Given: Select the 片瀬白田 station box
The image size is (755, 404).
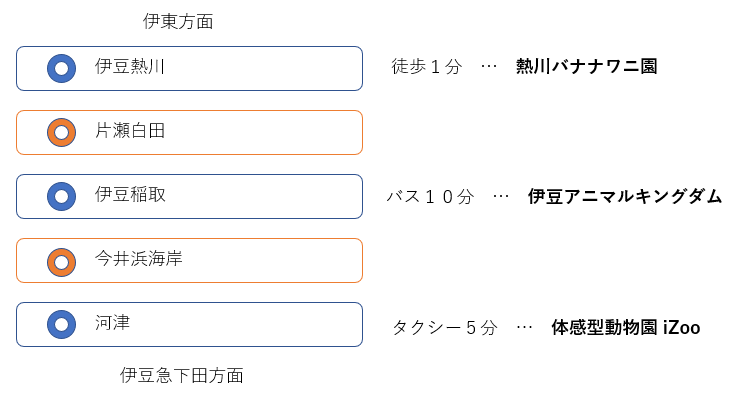Looking at the screenshot, I should click(189, 132).
